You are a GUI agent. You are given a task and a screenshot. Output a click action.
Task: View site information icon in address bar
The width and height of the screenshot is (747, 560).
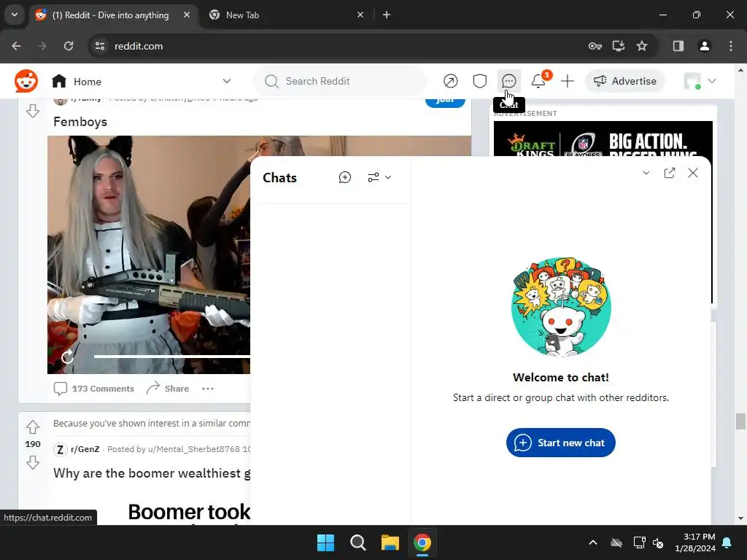100,46
